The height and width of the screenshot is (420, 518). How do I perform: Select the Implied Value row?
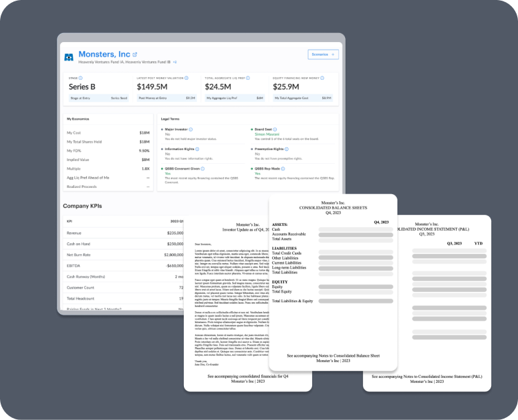coord(108,160)
